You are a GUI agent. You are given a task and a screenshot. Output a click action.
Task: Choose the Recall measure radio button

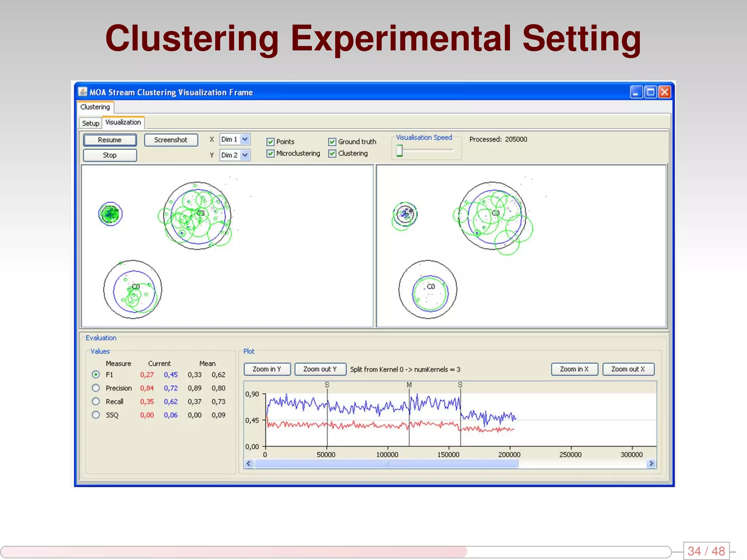(96, 401)
